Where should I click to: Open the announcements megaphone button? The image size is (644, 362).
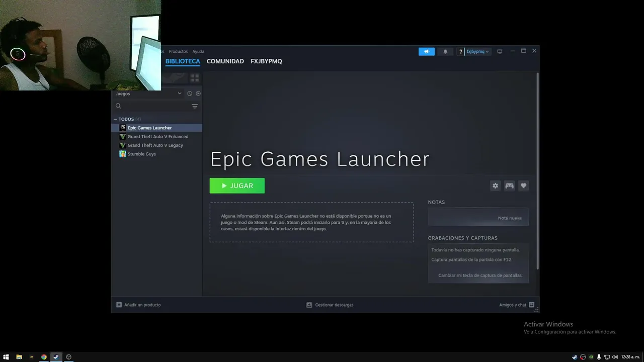(426, 51)
